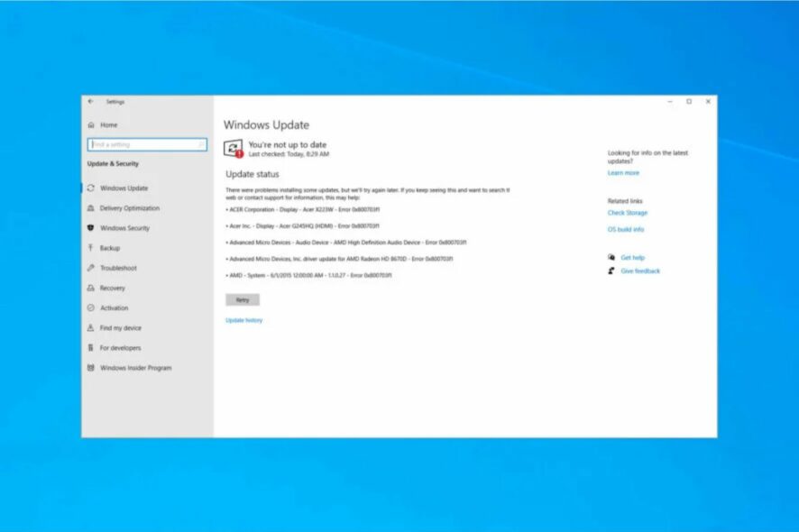Click the Related links heading
The height and width of the screenshot is (532, 799).
click(625, 201)
